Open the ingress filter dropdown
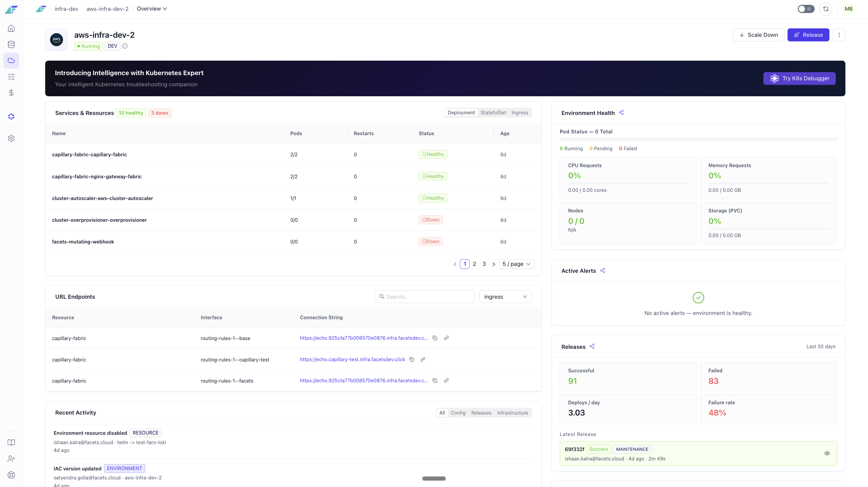This screenshot has height=487, width=868. [505, 297]
